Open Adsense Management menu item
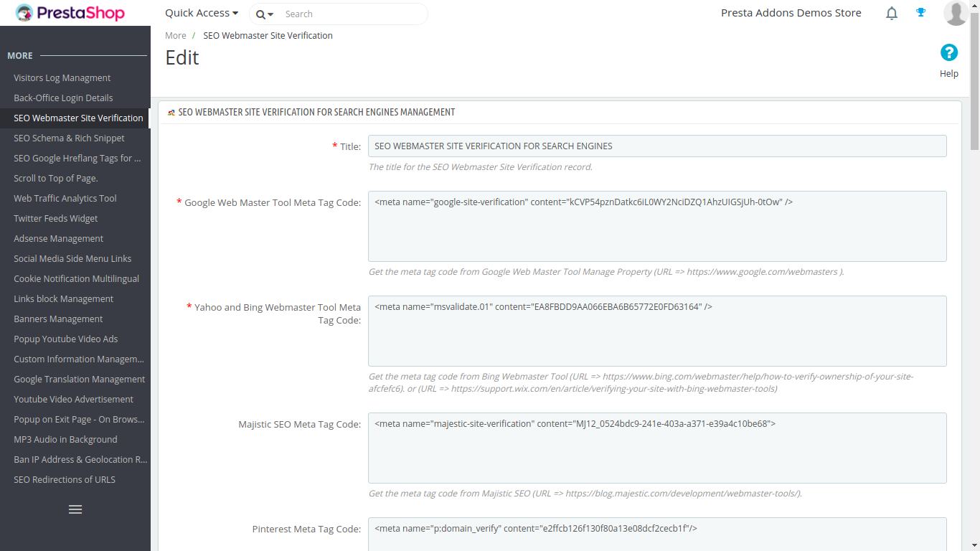 point(75,238)
